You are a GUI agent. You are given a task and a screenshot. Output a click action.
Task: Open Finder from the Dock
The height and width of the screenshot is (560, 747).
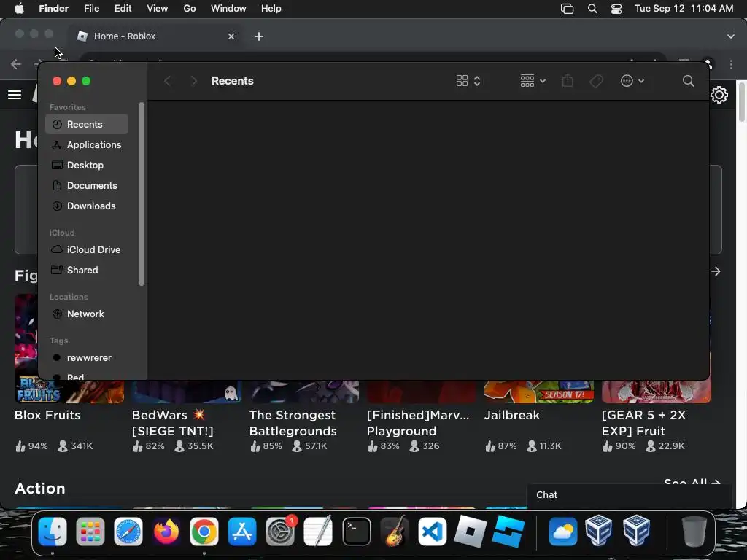(x=53, y=532)
